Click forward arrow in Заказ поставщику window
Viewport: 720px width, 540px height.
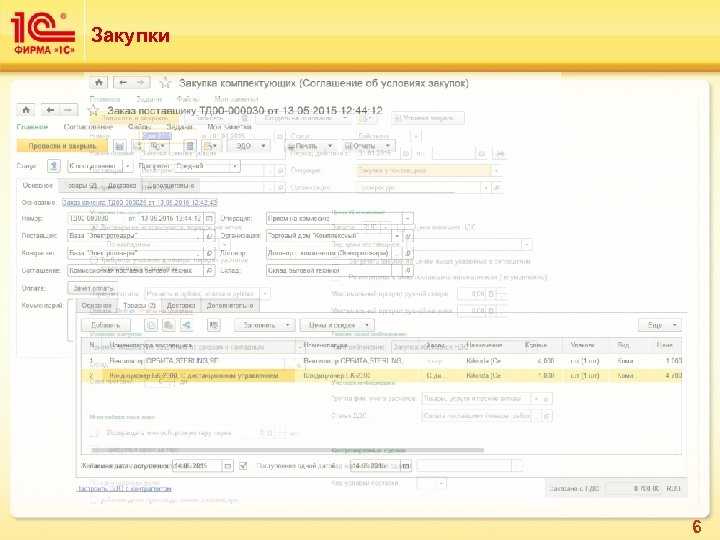click(68, 110)
